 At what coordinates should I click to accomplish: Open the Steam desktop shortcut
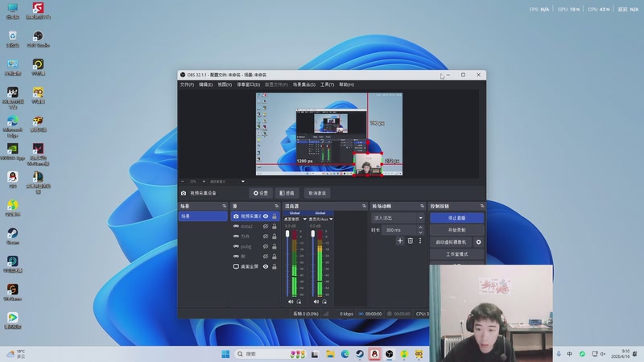pyautogui.click(x=13, y=237)
